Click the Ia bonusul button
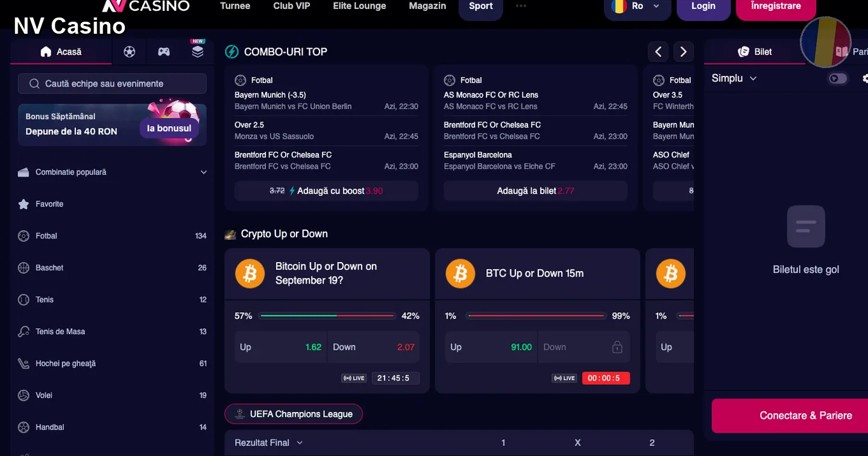Image resolution: width=868 pixels, height=456 pixels. 169,128
